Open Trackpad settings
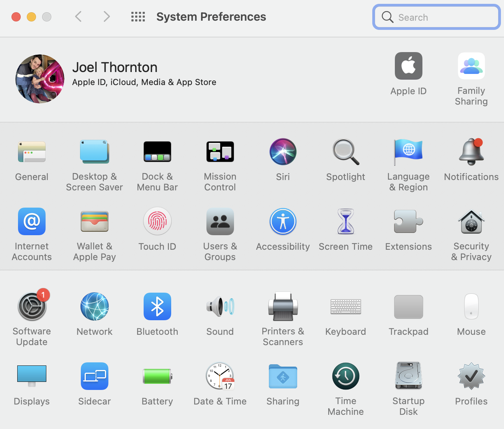 pos(409,306)
